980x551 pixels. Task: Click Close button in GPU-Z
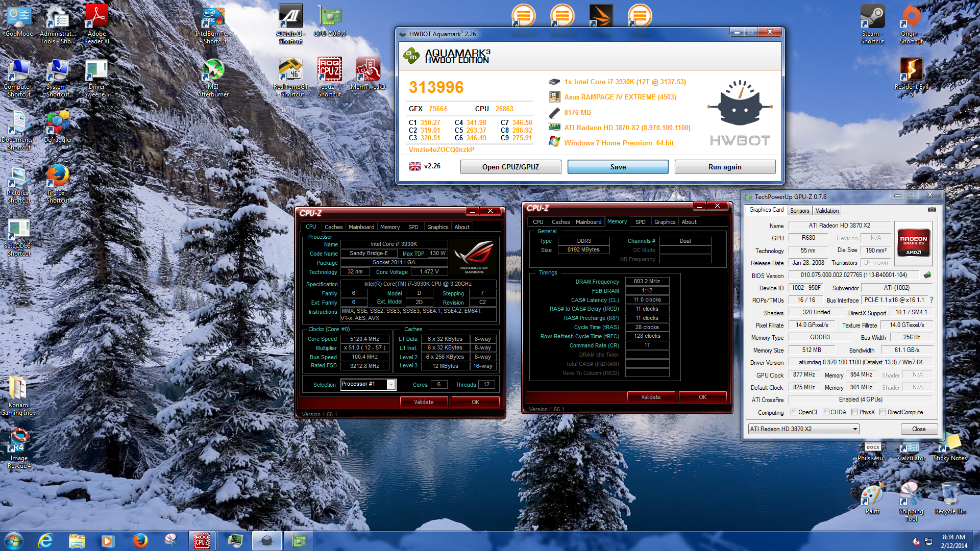(919, 429)
